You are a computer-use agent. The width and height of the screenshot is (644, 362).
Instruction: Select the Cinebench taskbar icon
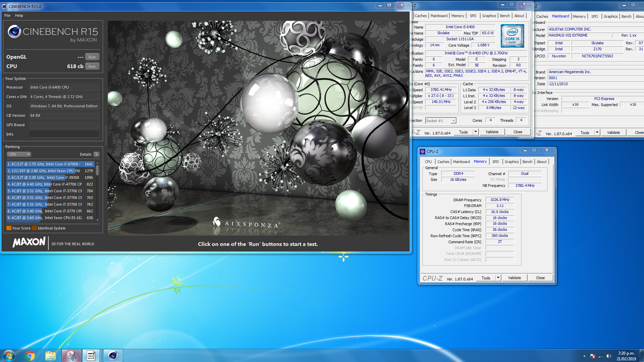click(x=113, y=356)
